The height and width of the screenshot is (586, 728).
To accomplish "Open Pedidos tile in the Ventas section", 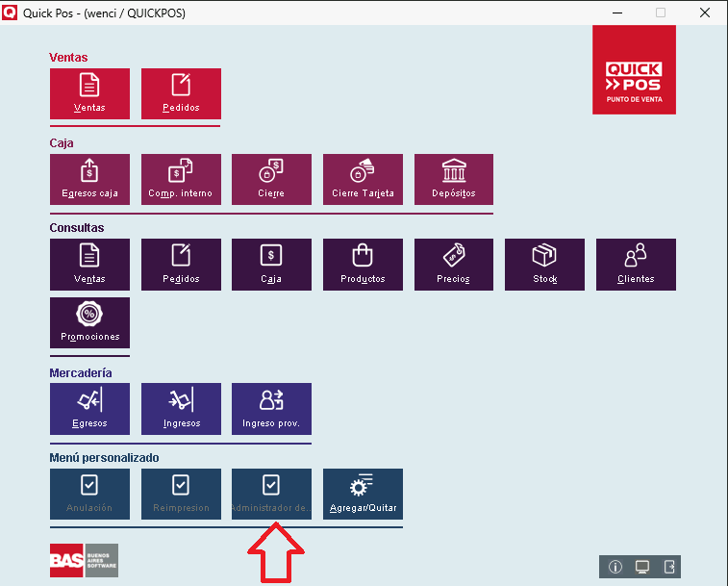I will pyautogui.click(x=181, y=93).
